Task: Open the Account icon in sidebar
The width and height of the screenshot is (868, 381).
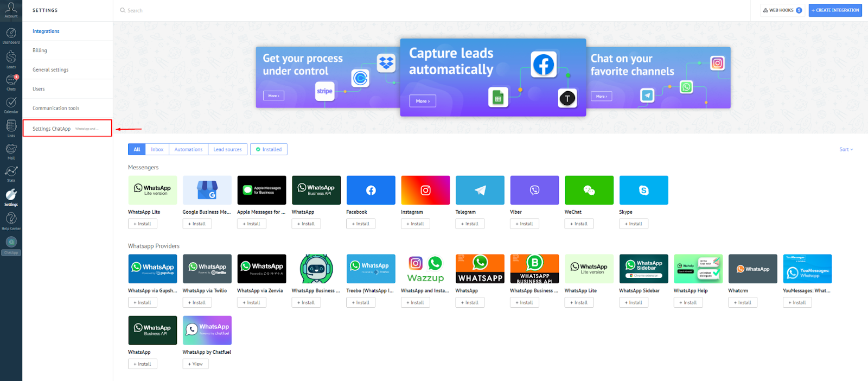Action: [x=11, y=9]
